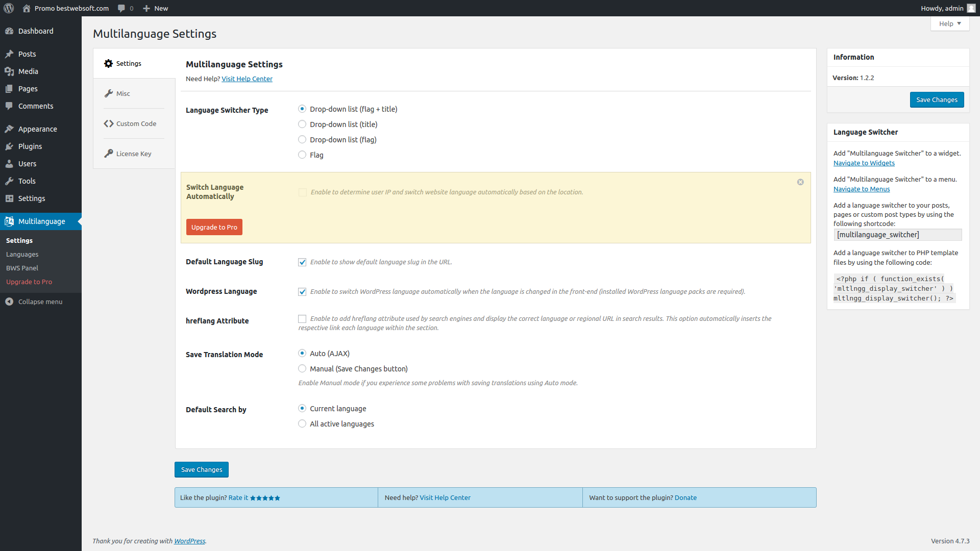
Task: Click the bottom Save Changes button
Action: point(202,470)
